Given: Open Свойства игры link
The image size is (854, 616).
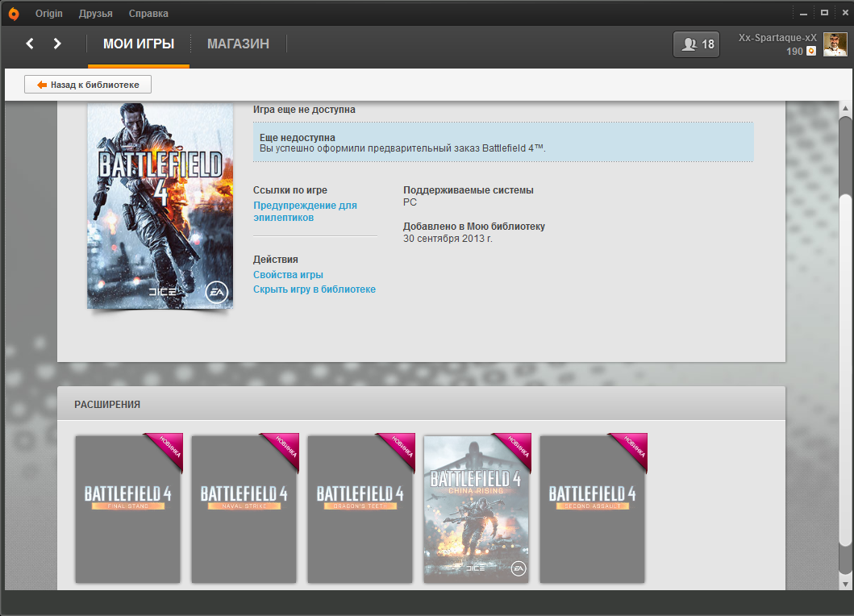Looking at the screenshot, I should pyautogui.click(x=288, y=275).
